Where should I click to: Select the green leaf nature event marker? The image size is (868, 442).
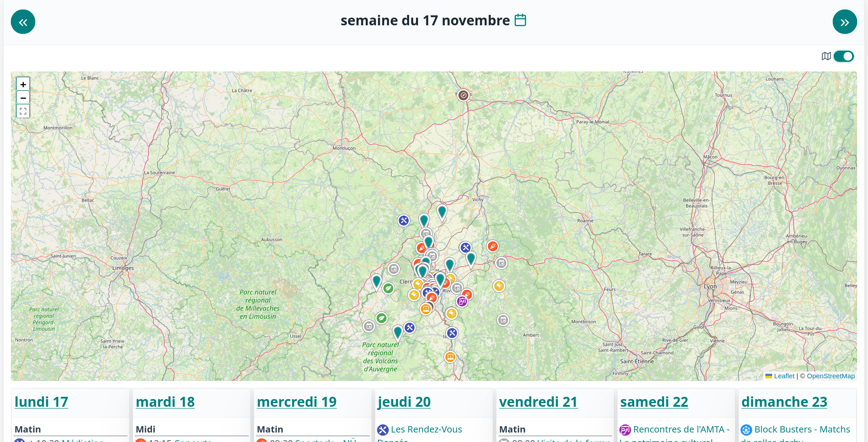(388, 288)
